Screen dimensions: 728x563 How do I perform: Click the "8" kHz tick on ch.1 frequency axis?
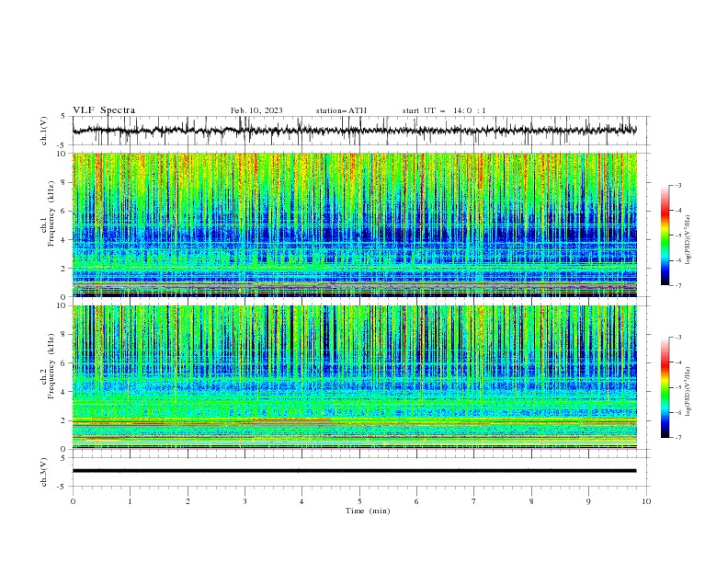(64, 182)
